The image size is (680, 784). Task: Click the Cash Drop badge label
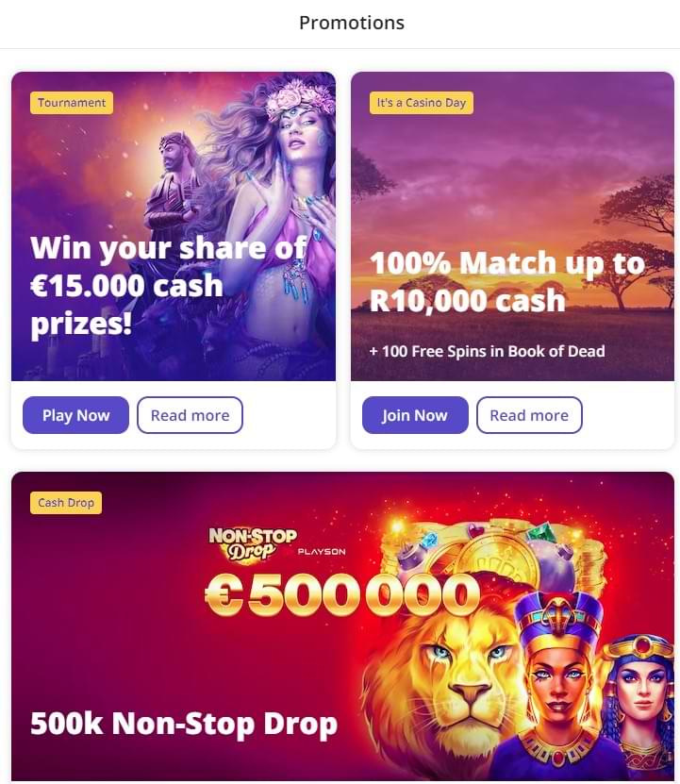coord(66,503)
